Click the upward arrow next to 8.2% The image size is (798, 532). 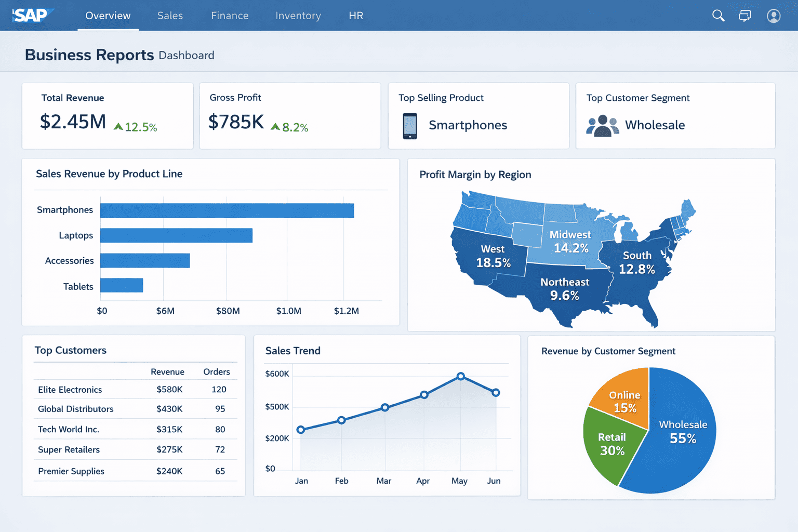[x=275, y=126]
